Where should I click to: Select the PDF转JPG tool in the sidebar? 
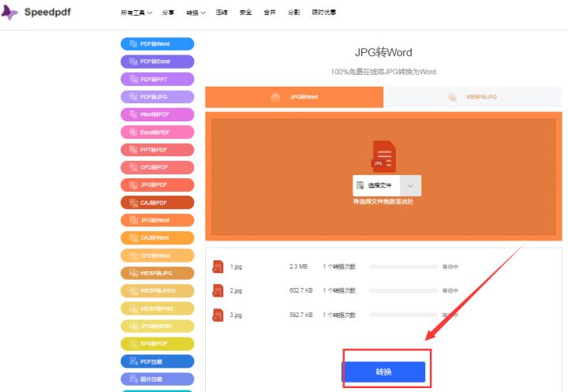157,97
